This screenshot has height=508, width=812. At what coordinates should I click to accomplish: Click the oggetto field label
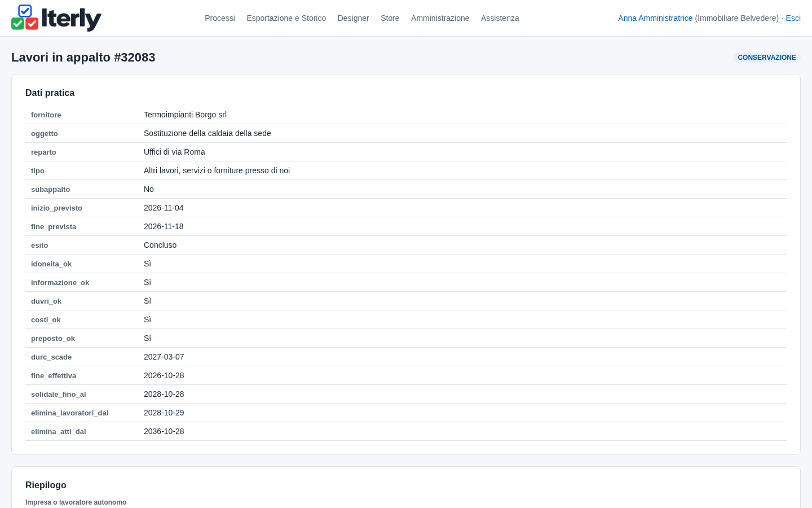[45, 134]
